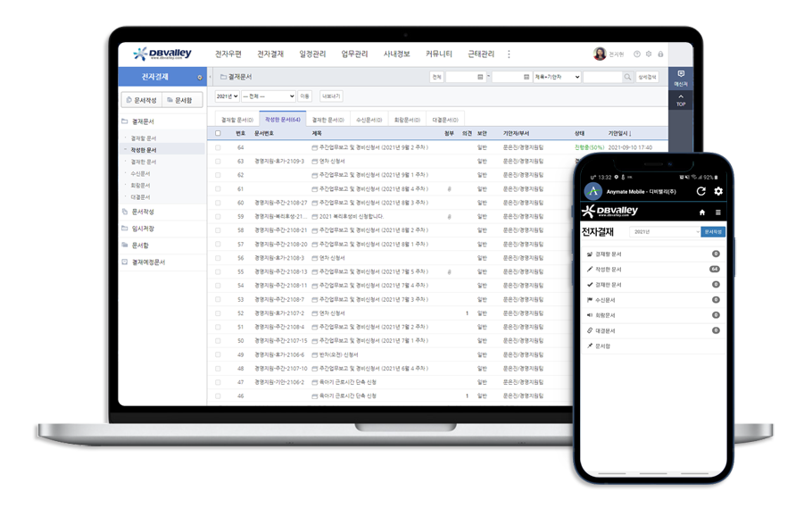
Task: Check the checkbox for row 60
Action: point(218,203)
